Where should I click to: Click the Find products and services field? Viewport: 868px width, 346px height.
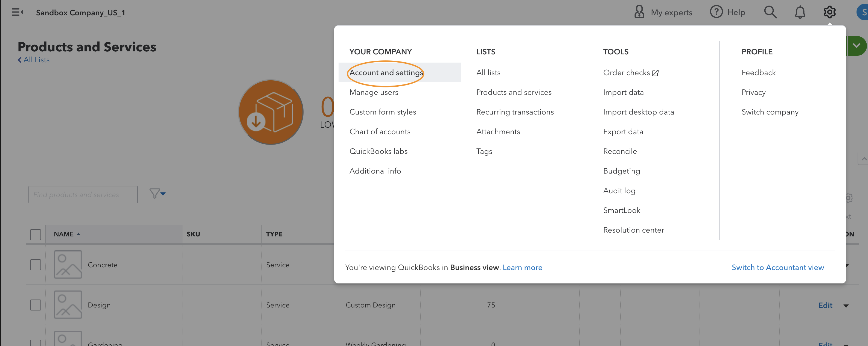tap(83, 195)
